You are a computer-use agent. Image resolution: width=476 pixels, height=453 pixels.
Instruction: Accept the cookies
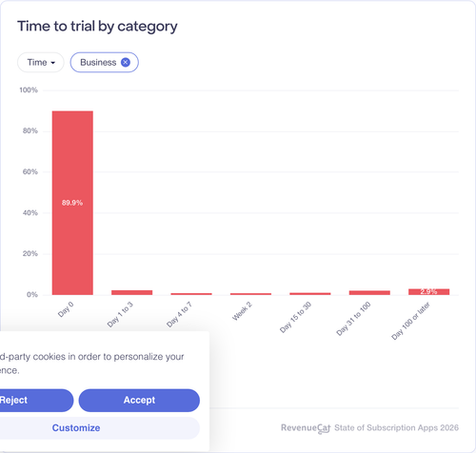pyautogui.click(x=139, y=401)
